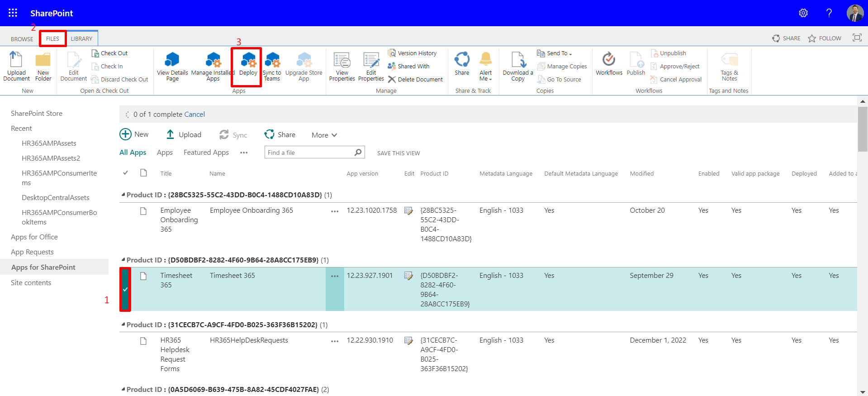This screenshot has width=868, height=396.
Task: Click Edit Document ribbon icon
Action: tap(74, 67)
